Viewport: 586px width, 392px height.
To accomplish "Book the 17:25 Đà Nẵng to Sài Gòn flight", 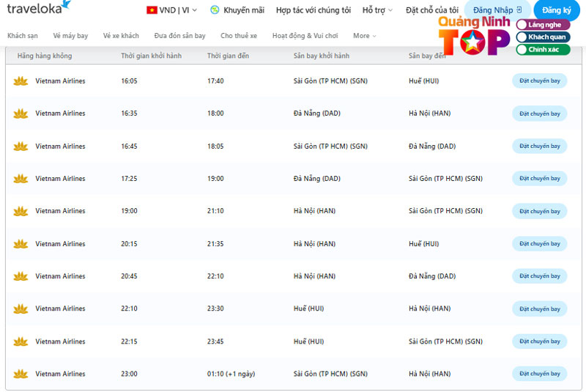I will pyautogui.click(x=539, y=179).
